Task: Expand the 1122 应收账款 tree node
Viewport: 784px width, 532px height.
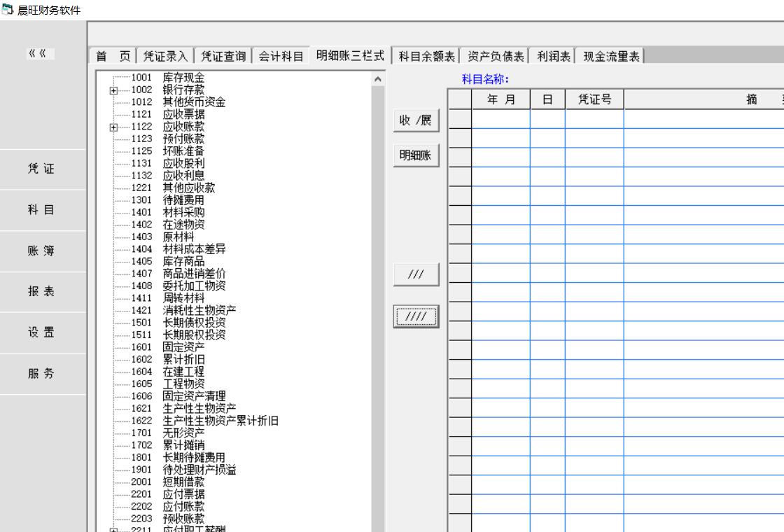Action: tap(113, 127)
